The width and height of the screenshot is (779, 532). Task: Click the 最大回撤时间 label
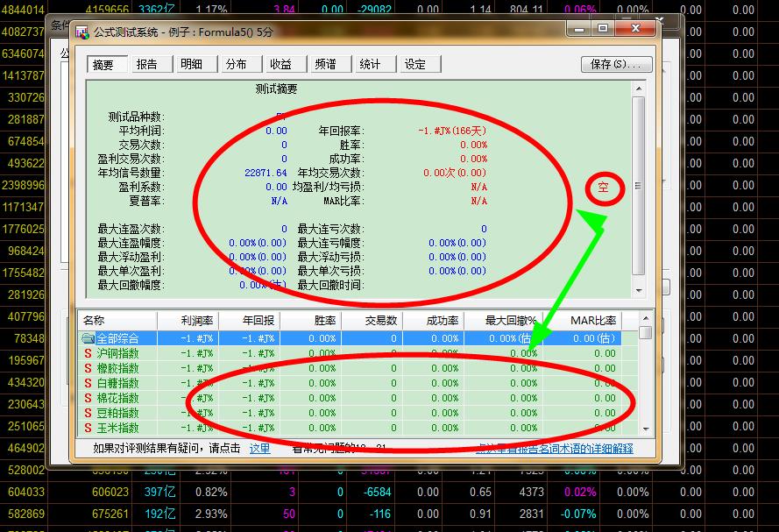pyautogui.click(x=330, y=285)
